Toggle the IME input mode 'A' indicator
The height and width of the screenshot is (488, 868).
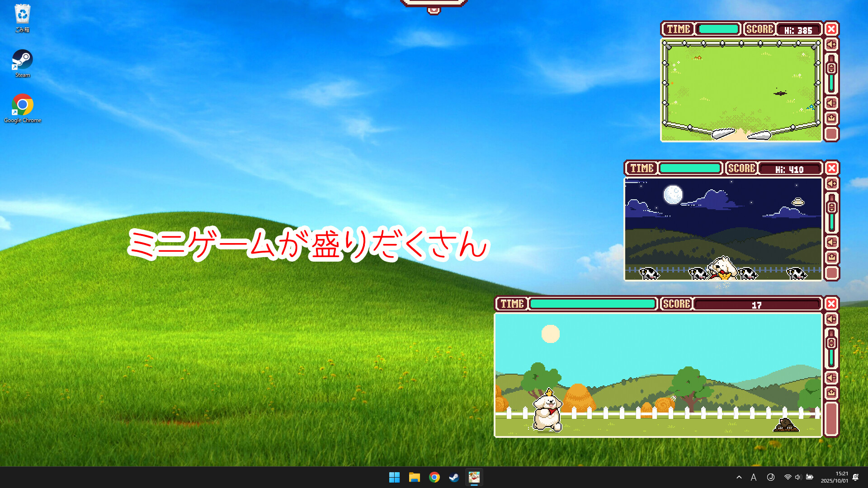(x=754, y=477)
